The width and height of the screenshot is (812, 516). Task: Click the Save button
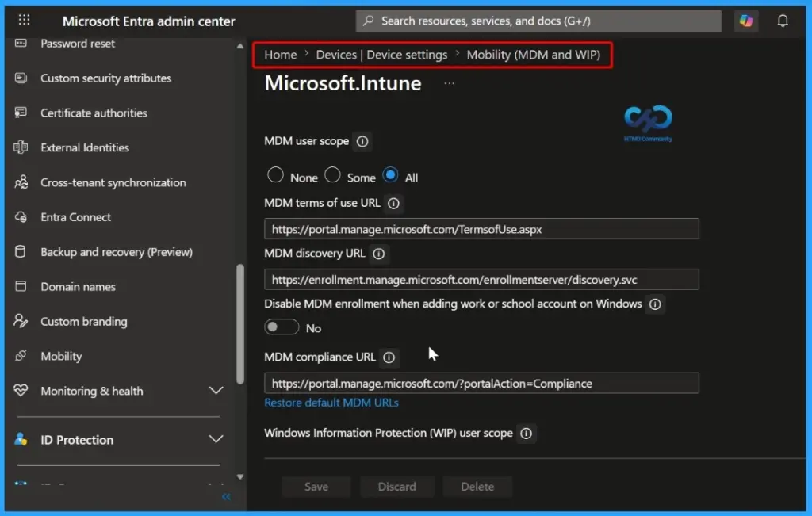point(316,487)
